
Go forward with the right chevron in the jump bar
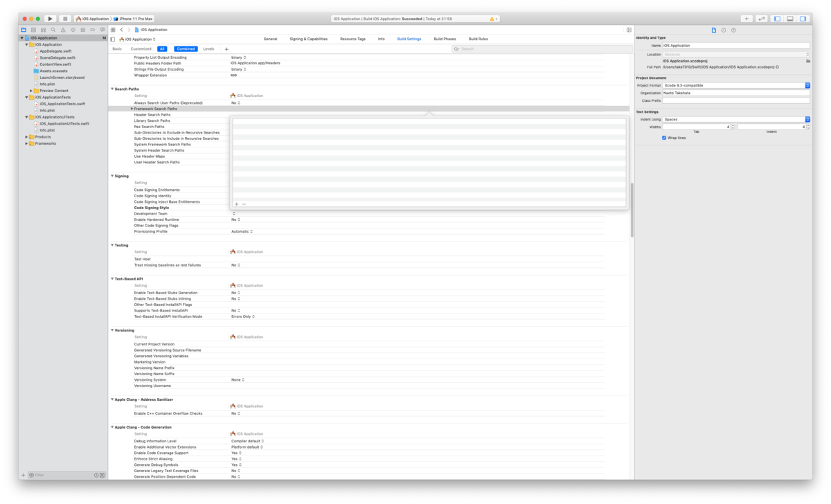(x=129, y=30)
